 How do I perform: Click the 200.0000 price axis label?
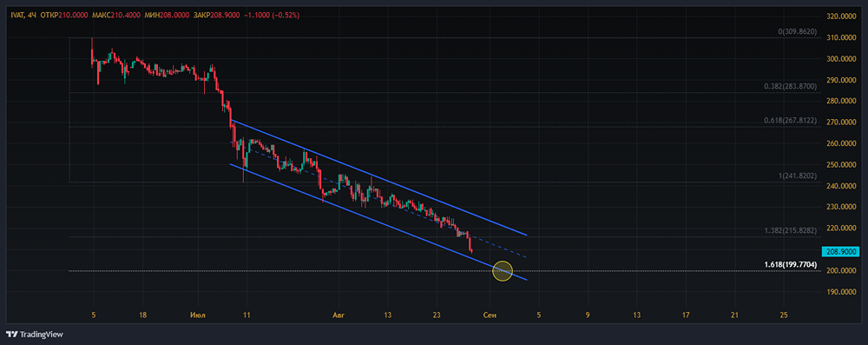point(842,270)
